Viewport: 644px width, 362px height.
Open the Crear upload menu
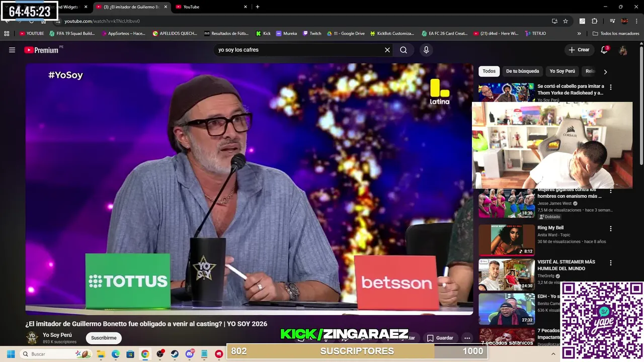[x=579, y=50]
